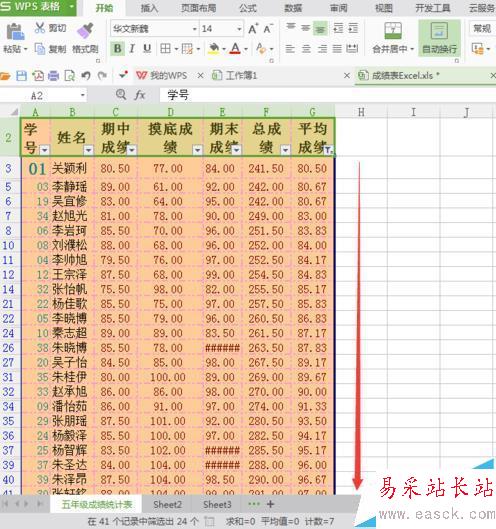Select the Format Painter brush

pyautogui.click(x=85, y=30)
